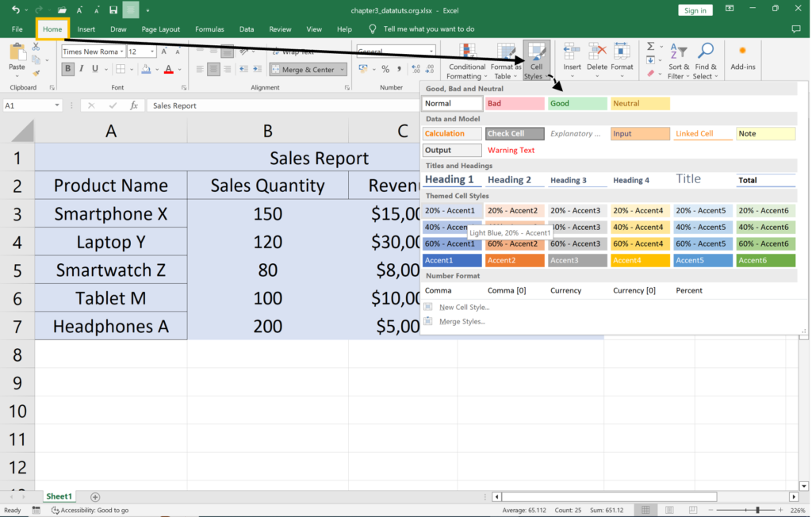Apply the Accent2 orange cell style
The width and height of the screenshot is (812, 517).
tap(514, 260)
